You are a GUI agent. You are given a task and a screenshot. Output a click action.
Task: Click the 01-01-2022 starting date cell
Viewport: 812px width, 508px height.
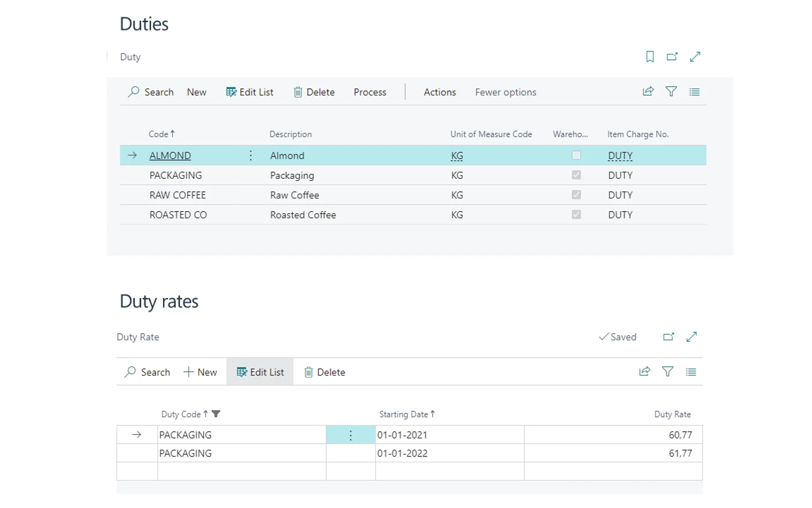click(450, 453)
